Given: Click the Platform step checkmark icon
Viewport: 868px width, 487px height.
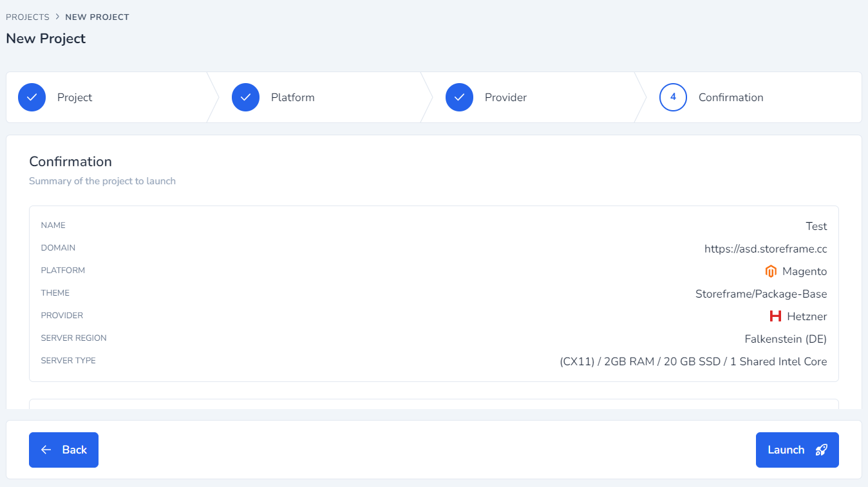Looking at the screenshot, I should 245,97.
